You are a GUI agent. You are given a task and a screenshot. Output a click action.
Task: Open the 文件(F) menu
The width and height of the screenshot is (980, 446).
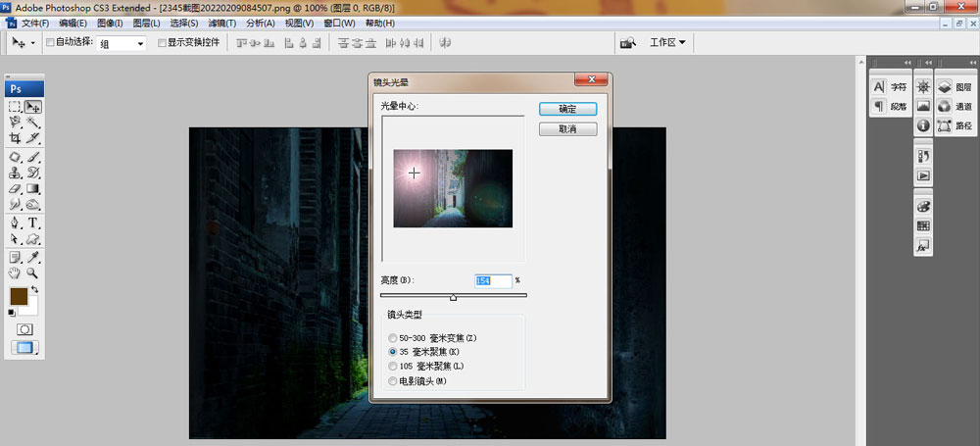(x=35, y=24)
